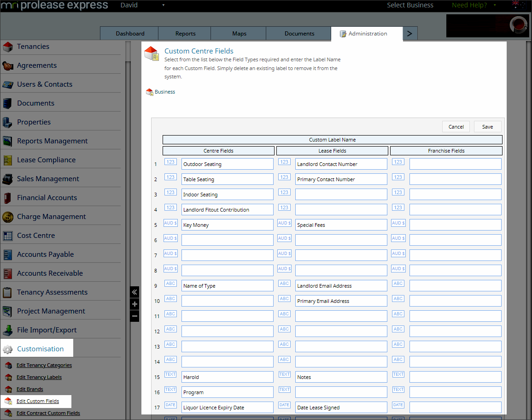The height and width of the screenshot is (420, 532).
Task: Click the AUD $ type icon beside Key Money
Action: [170, 223]
